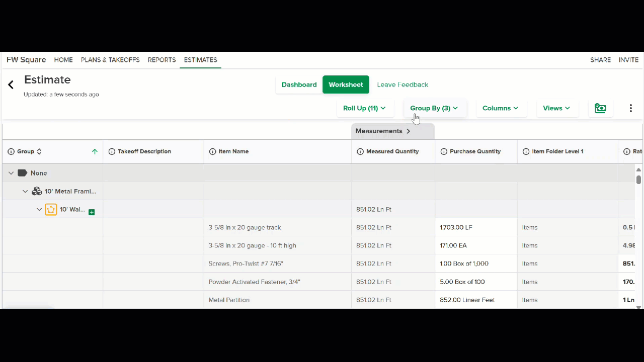Viewport: 644px width, 362px height.
Task: Click the info icon beside Item Name
Action: 212,151
